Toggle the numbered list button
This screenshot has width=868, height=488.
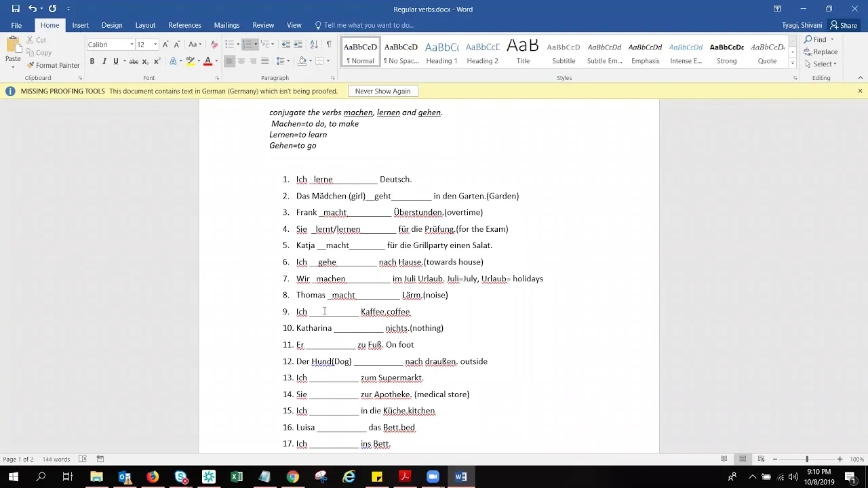point(247,44)
